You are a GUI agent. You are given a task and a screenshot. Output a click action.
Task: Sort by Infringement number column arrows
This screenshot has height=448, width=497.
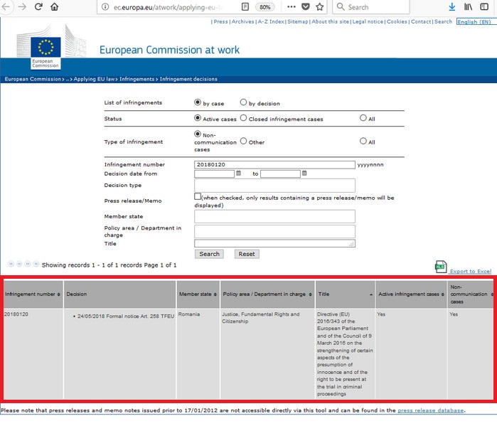(58, 294)
